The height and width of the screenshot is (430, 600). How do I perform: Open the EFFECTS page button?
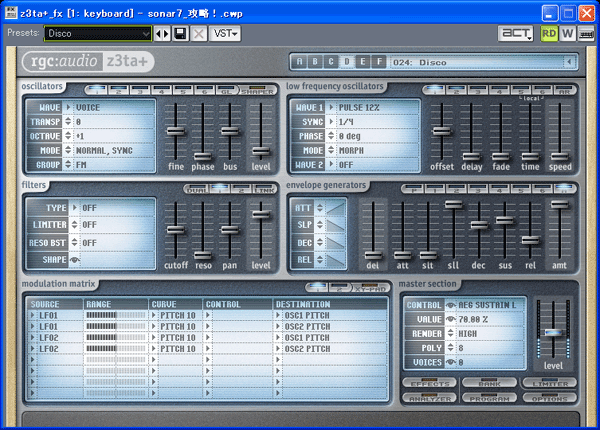429,383
